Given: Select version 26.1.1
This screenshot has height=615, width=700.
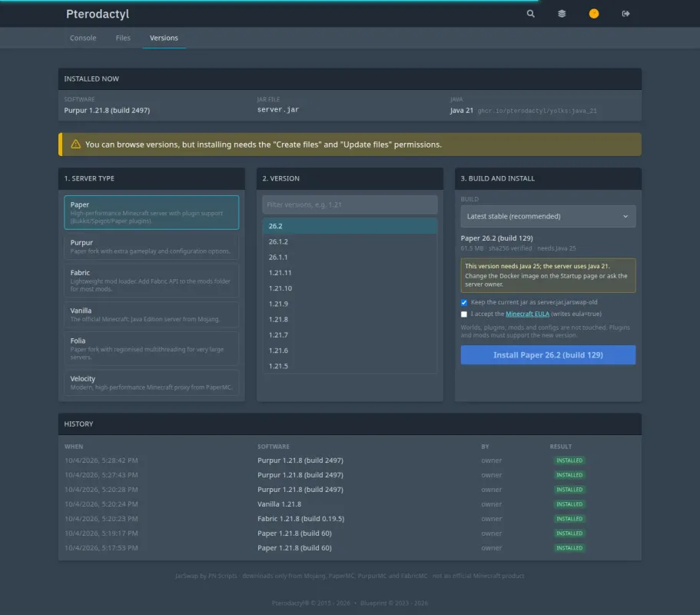Looking at the screenshot, I should [x=350, y=258].
